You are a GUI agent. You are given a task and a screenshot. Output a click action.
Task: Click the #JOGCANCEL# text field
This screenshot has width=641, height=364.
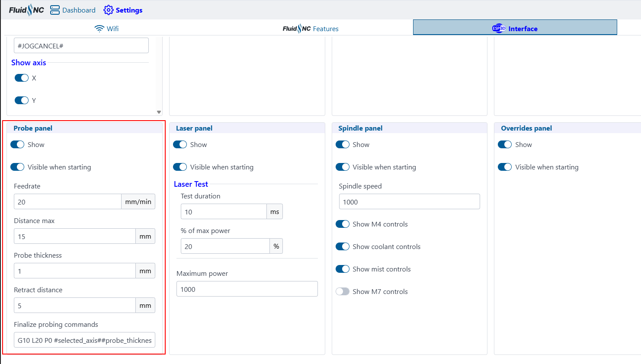coord(81,46)
